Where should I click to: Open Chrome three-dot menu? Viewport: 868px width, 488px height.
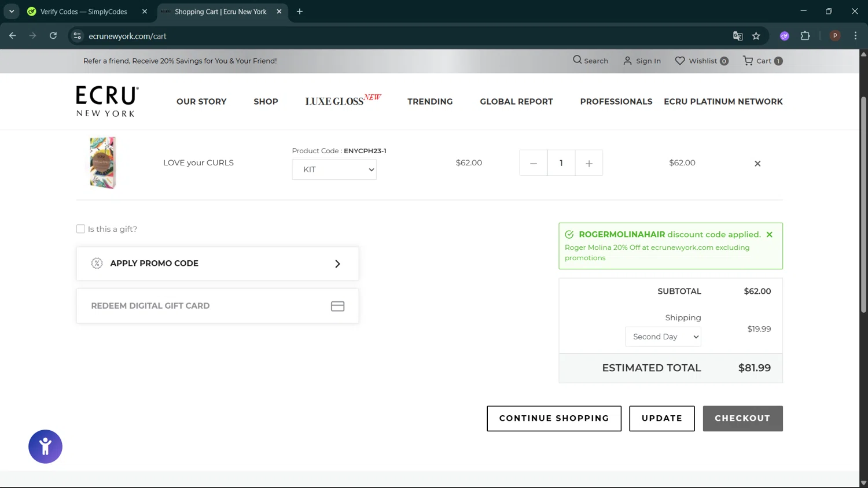(855, 36)
